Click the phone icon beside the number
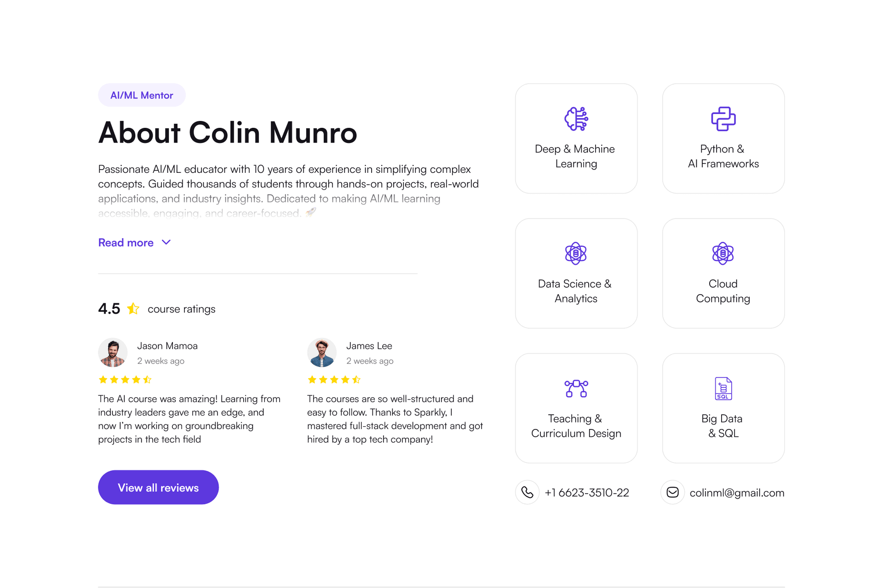Viewport: 883px width, 588px height. pos(528,492)
